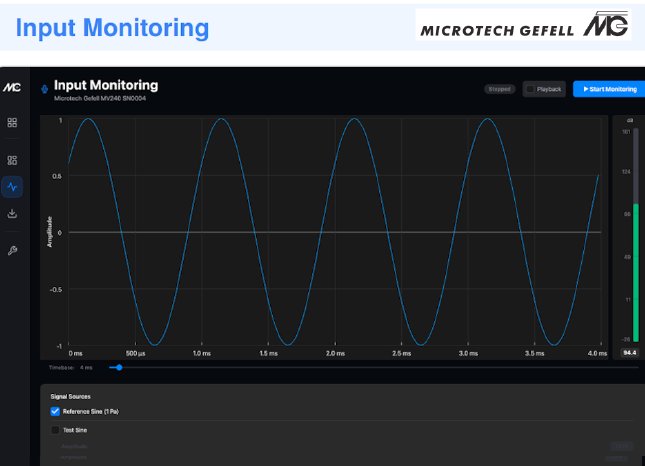Click the 'Microtech Gefell MV240 SN0004' device subtitle

coord(100,98)
